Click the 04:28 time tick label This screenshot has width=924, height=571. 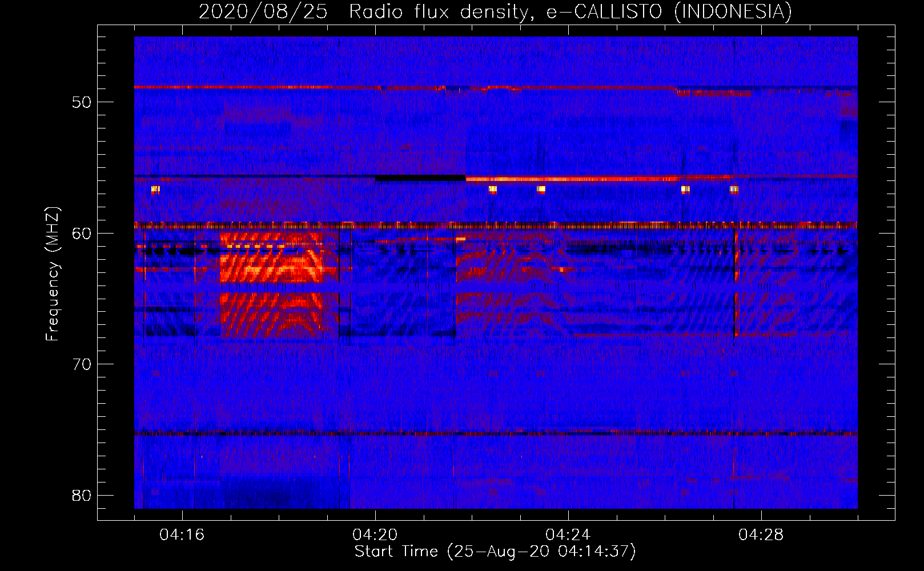tap(761, 535)
